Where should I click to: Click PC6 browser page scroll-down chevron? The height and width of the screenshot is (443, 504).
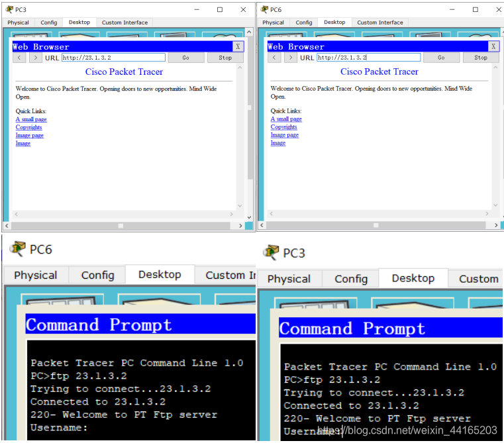pyautogui.click(x=495, y=205)
